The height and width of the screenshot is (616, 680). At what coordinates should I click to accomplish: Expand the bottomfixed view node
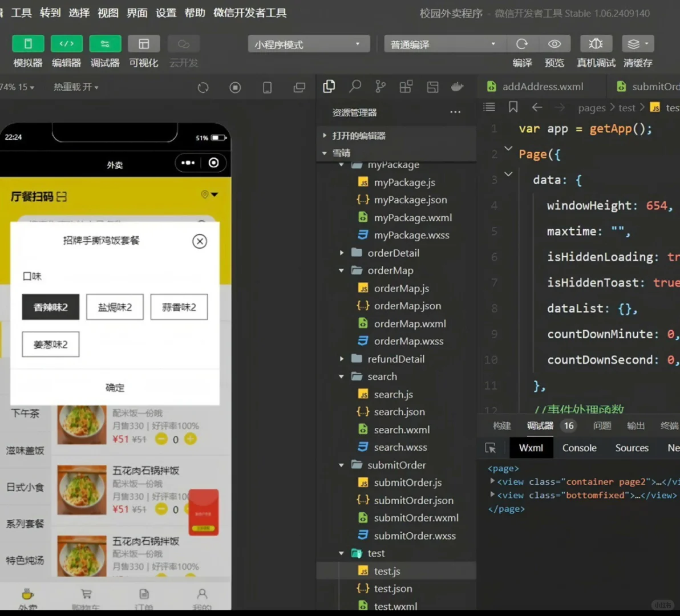(x=492, y=495)
